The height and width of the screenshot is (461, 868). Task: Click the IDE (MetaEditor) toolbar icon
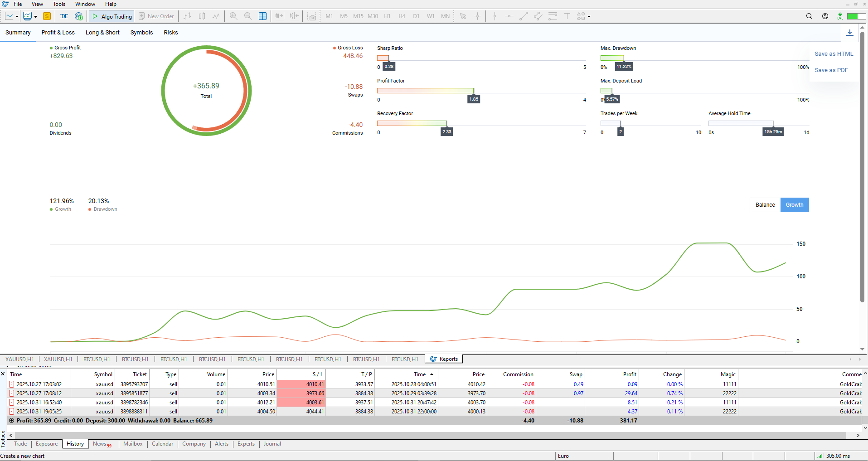pos(64,16)
